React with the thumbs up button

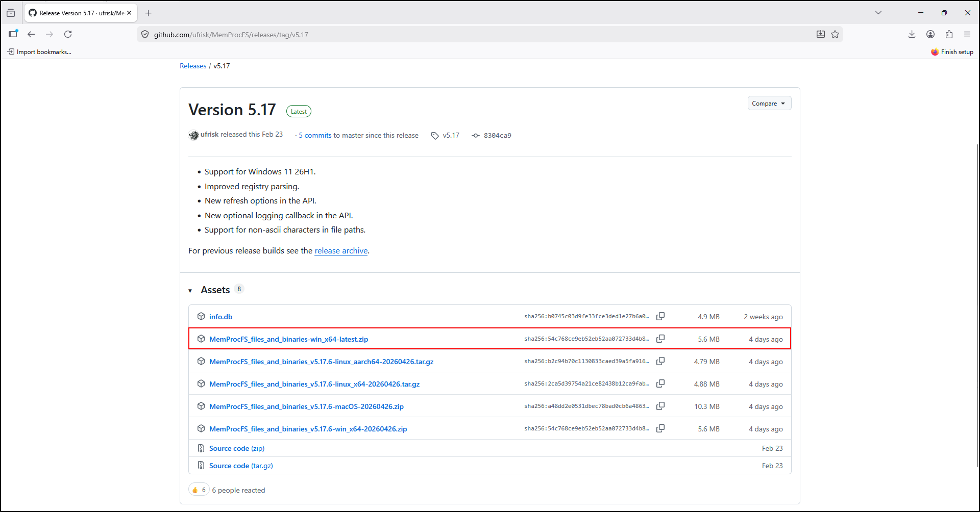(199, 490)
